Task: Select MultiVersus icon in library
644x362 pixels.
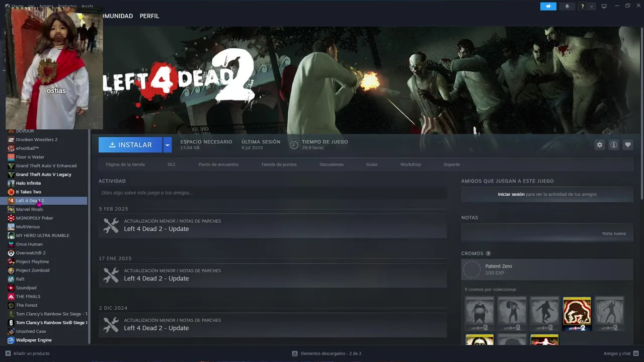Action: click(11, 227)
